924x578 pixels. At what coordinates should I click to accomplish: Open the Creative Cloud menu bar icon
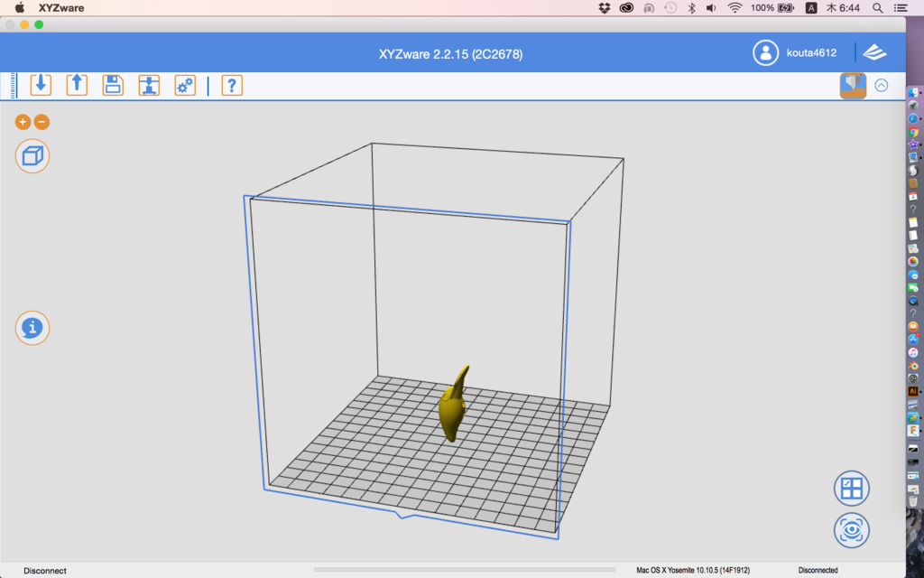coord(626,7)
